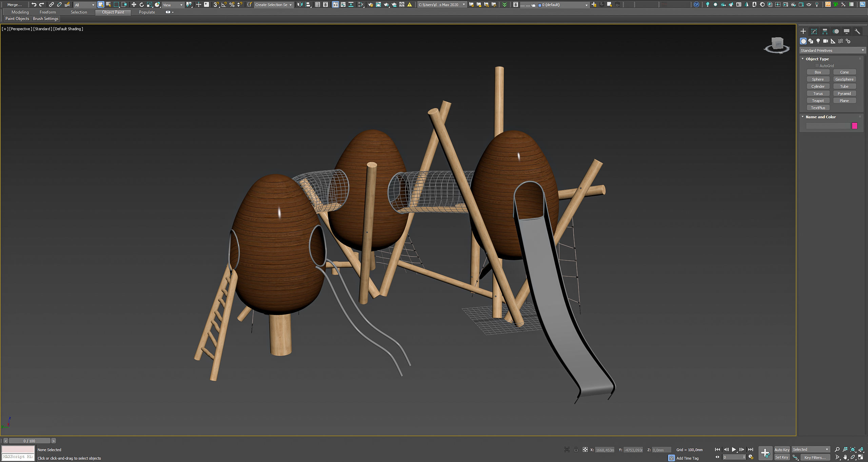Viewport: 868px width, 462px height.
Task: Open the Manage Layers icon beside the layer dropdown
Action: (516, 4)
